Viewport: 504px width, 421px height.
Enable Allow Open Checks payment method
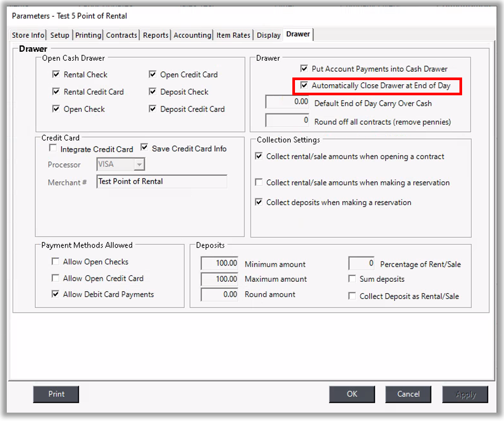(56, 262)
